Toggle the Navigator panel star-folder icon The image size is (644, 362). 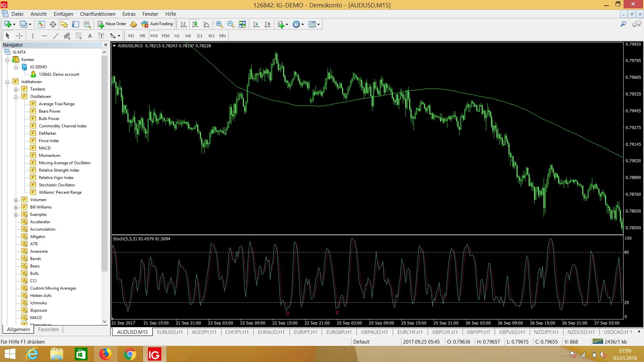64,24
